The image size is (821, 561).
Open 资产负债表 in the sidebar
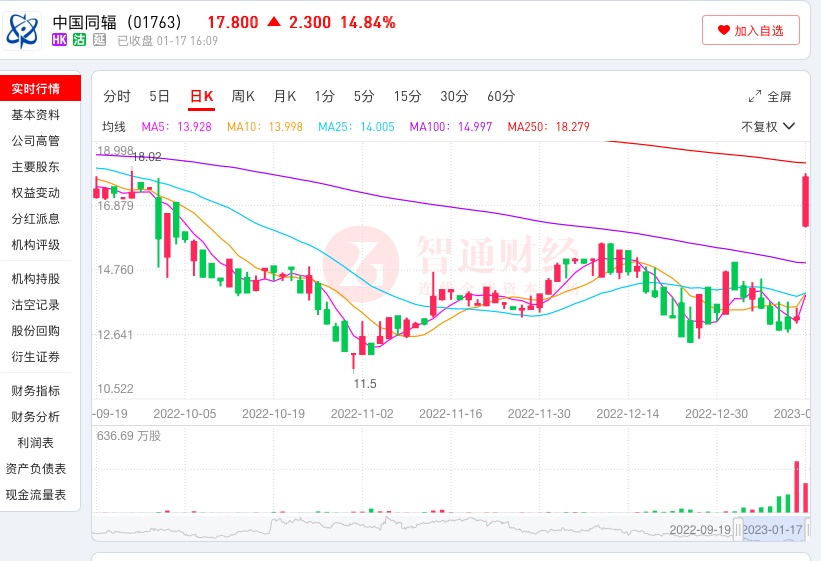tap(36, 469)
